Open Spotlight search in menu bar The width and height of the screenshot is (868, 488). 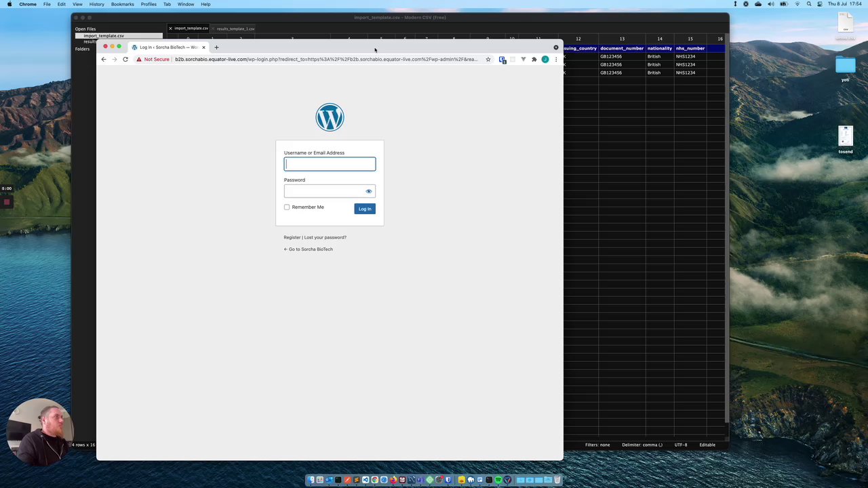pyautogui.click(x=809, y=4)
